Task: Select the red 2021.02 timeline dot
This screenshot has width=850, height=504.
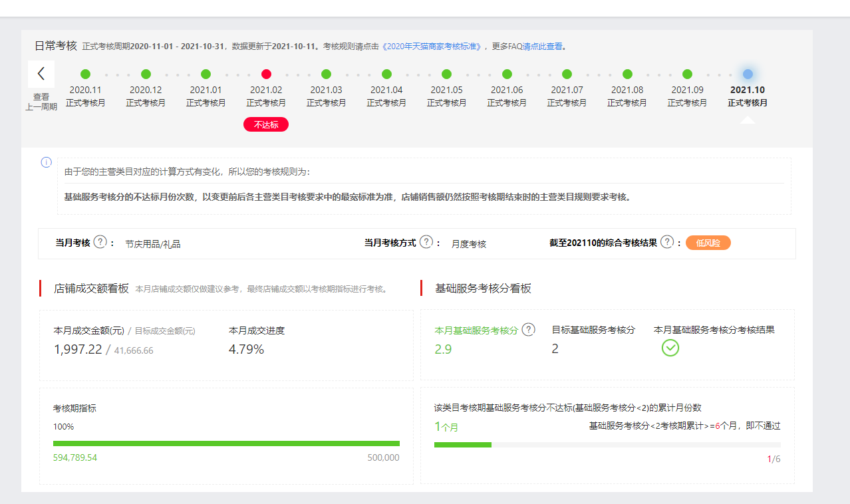Action: pyautogui.click(x=266, y=74)
